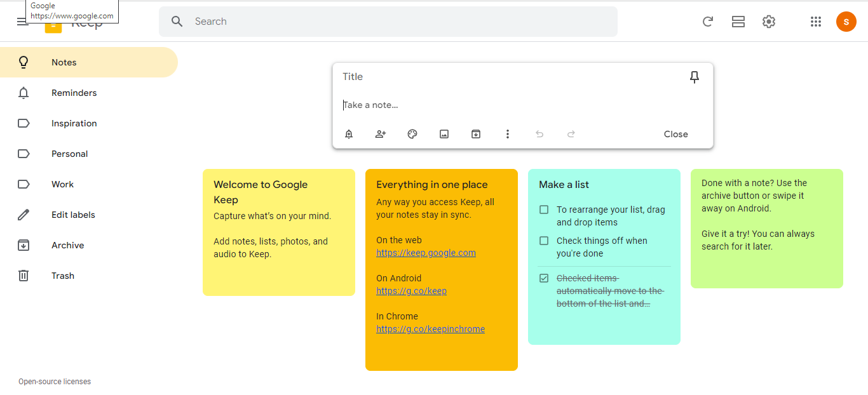Open the Inspiration label
The width and height of the screenshot is (868, 395).
(89, 123)
